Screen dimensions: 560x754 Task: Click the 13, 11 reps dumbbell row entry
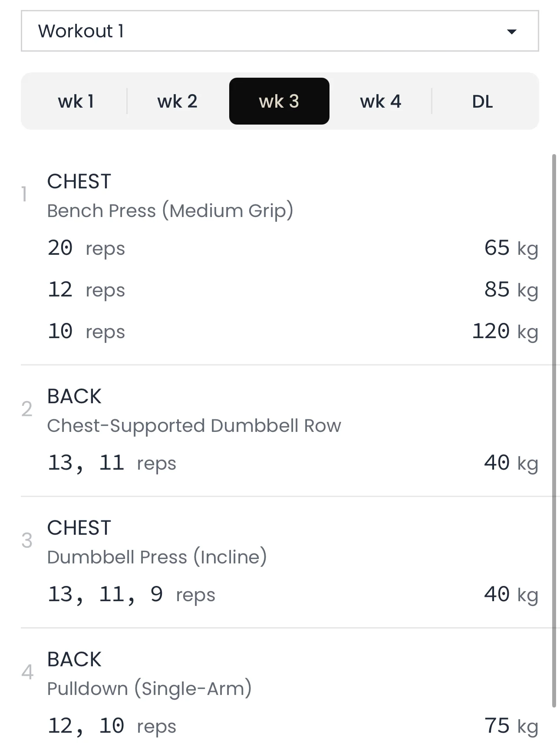coord(112,463)
